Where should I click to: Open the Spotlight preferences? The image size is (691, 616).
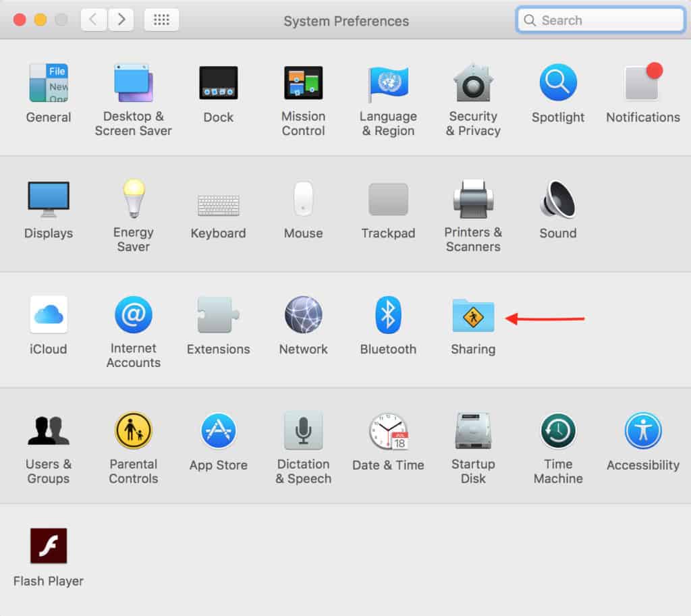(x=558, y=83)
